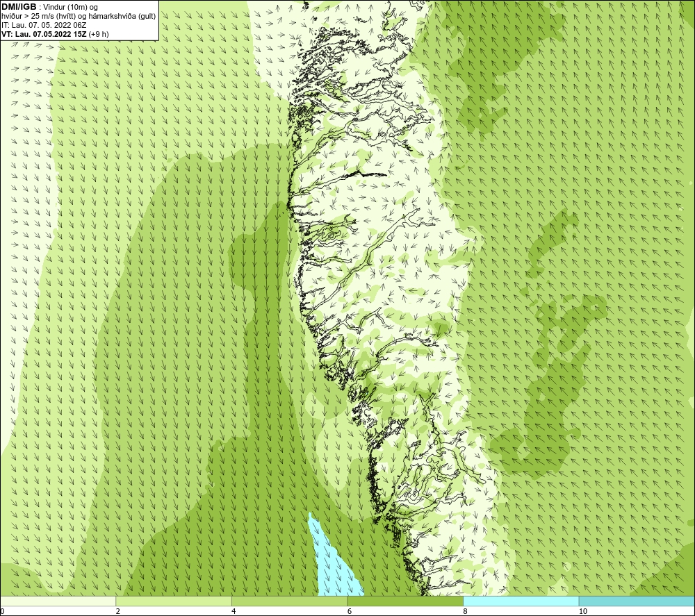695x616 pixels.
Task: Click the 8–10 m/s light cyan swatch
Action: tap(521, 601)
